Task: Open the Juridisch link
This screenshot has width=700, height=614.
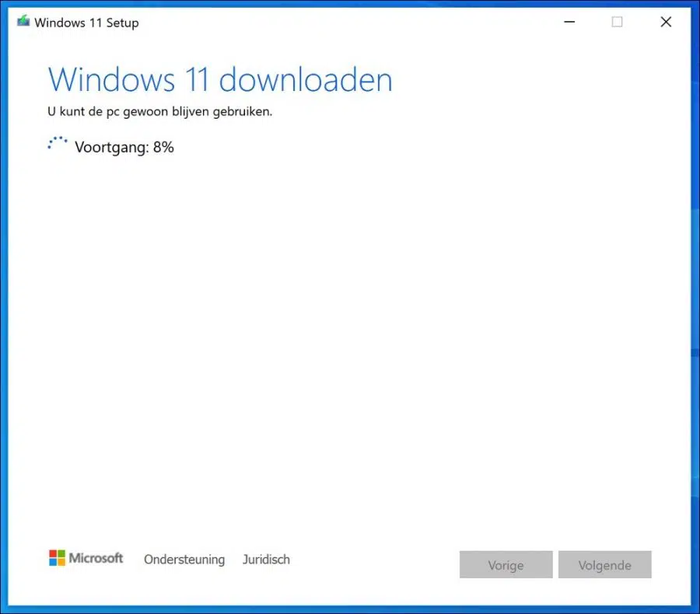Action: 266,559
